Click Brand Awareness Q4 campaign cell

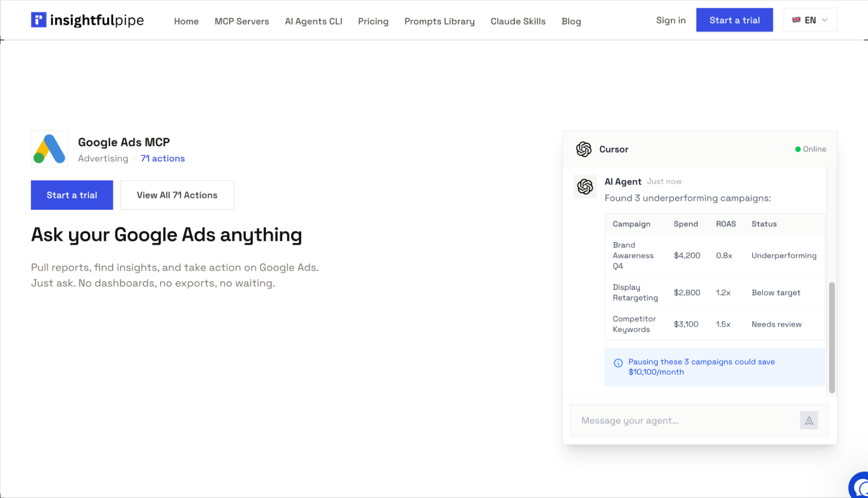point(633,256)
